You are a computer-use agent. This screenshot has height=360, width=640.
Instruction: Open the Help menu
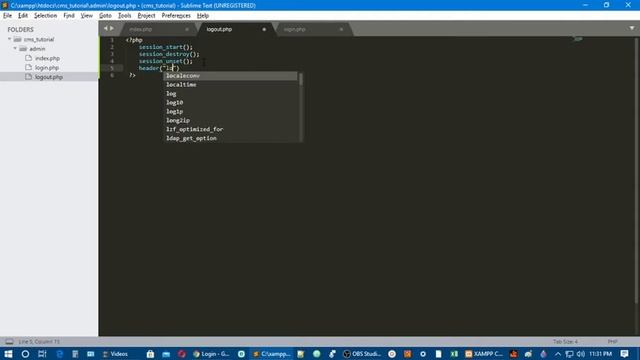click(203, 16)
